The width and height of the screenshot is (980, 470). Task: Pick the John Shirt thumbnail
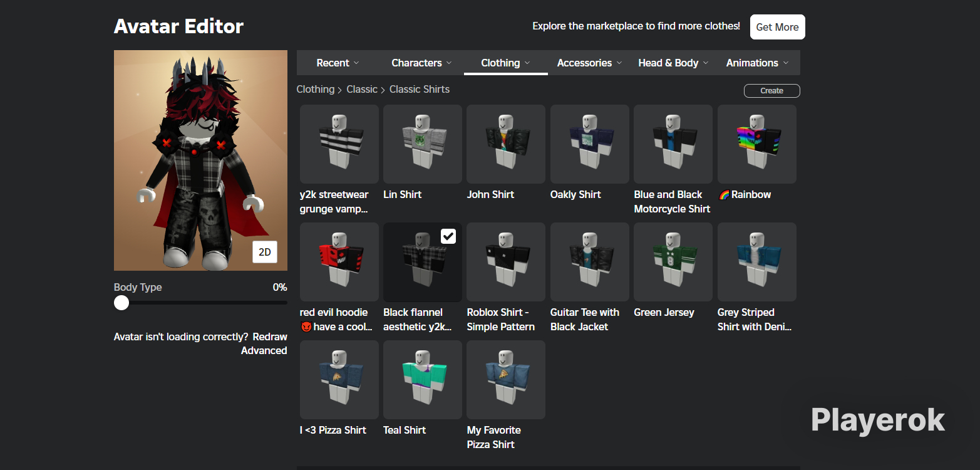(506, 144)
